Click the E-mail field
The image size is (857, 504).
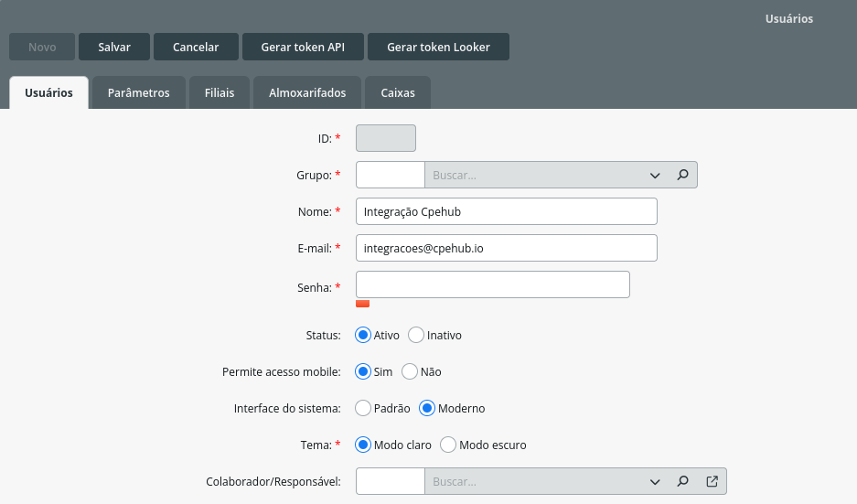[507, 248]
